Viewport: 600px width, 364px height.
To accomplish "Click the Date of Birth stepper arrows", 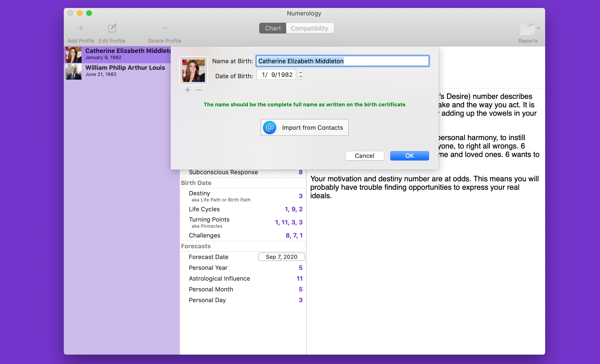I will coord(300,75).
